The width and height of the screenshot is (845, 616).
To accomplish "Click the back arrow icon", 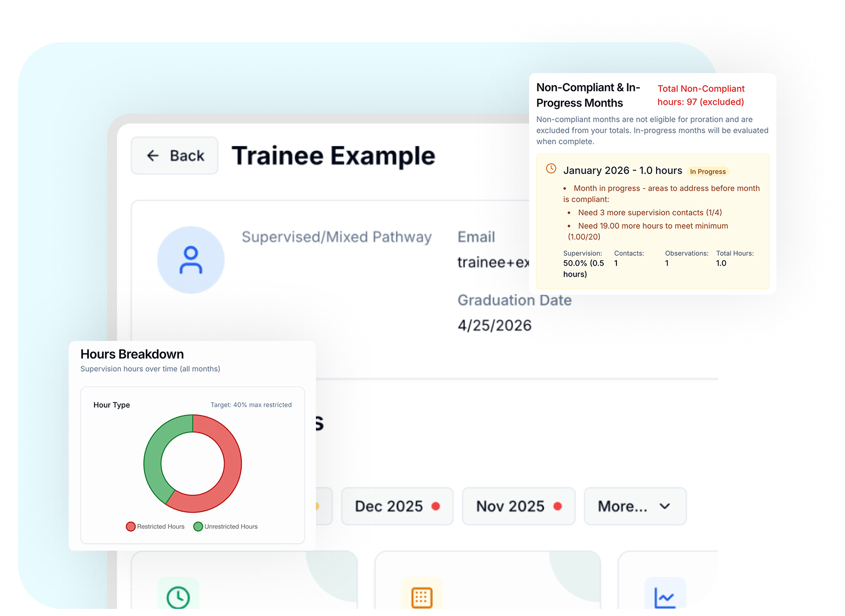I will pos(153,155).
